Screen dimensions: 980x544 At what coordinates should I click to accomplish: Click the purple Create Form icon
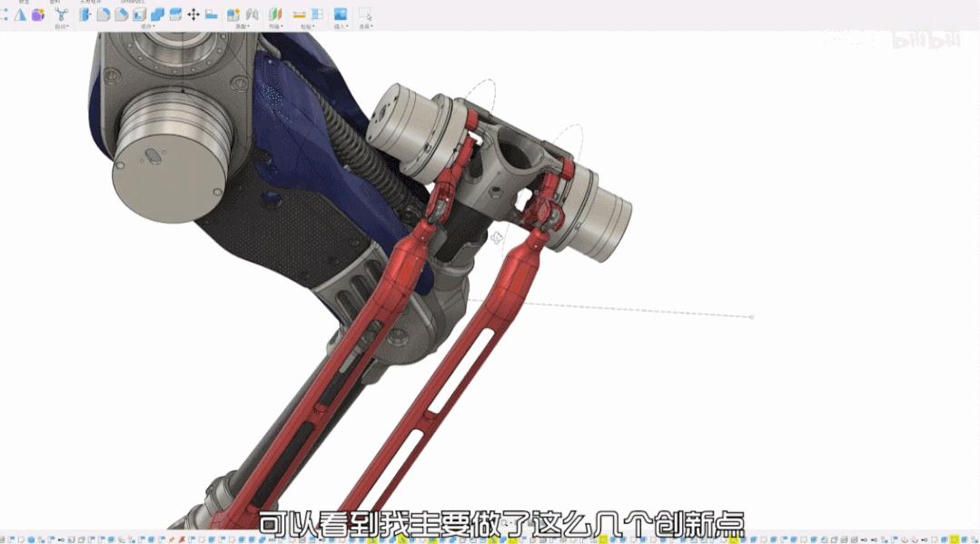tap(37, 15)
